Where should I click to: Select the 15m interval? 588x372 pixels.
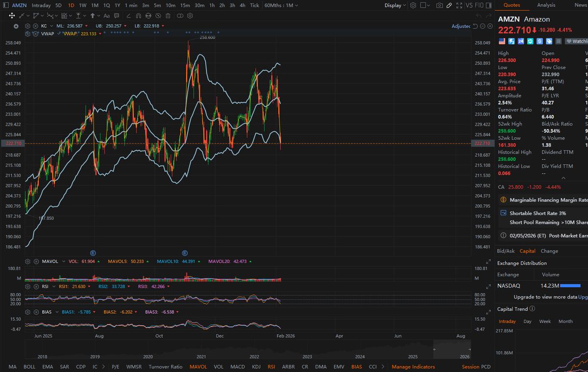click(x=185, y=5)
